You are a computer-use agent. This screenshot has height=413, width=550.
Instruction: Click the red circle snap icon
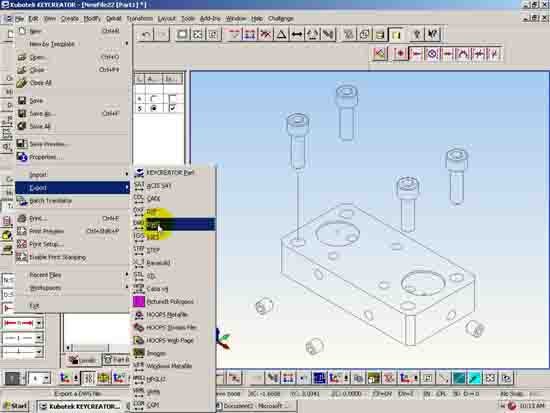point(432,54)
